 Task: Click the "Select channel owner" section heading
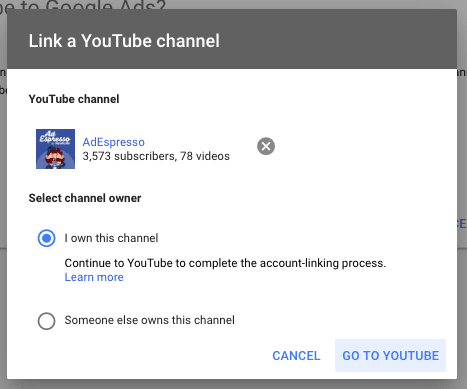[85, 198]
